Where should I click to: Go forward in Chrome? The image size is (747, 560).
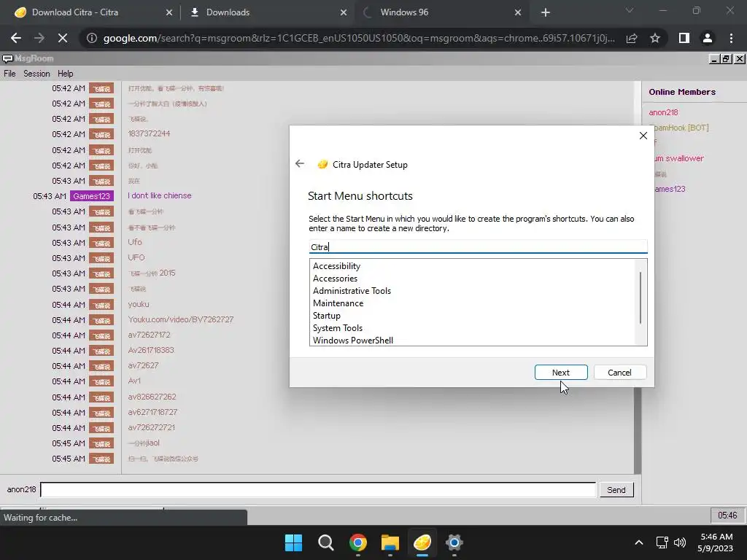[39, 38]
